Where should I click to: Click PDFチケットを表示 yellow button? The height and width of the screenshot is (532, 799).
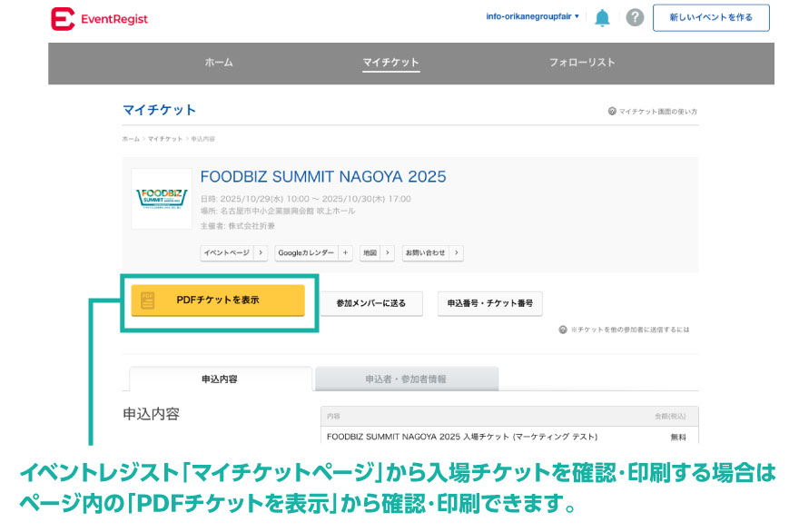click(x=218, y=300)
